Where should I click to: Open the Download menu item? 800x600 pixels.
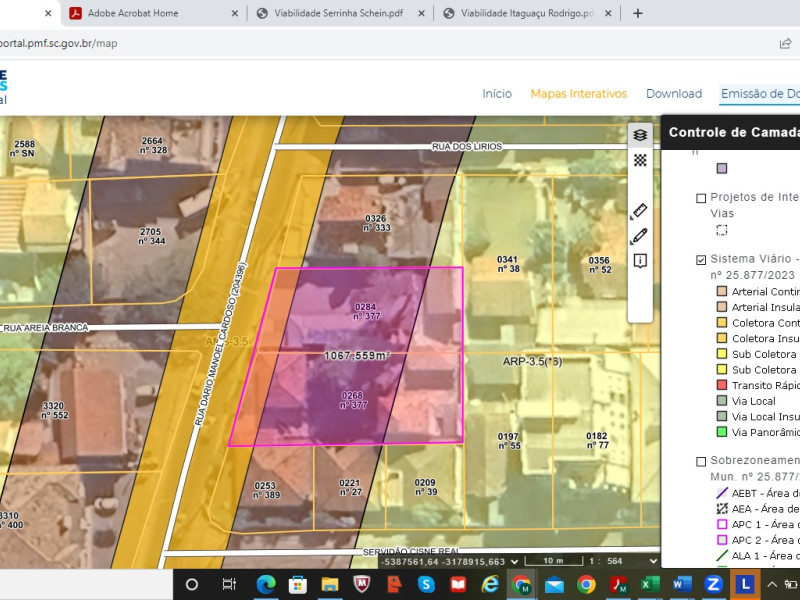coord(673,93)
